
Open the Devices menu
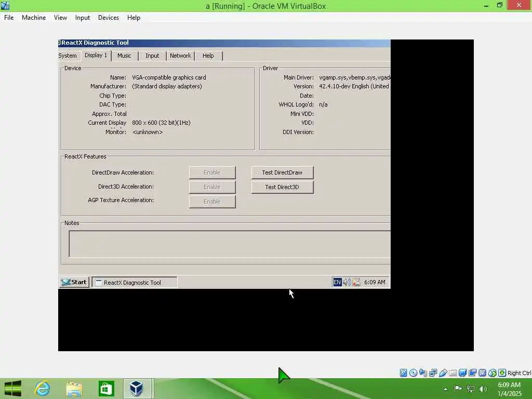(108, 18)
